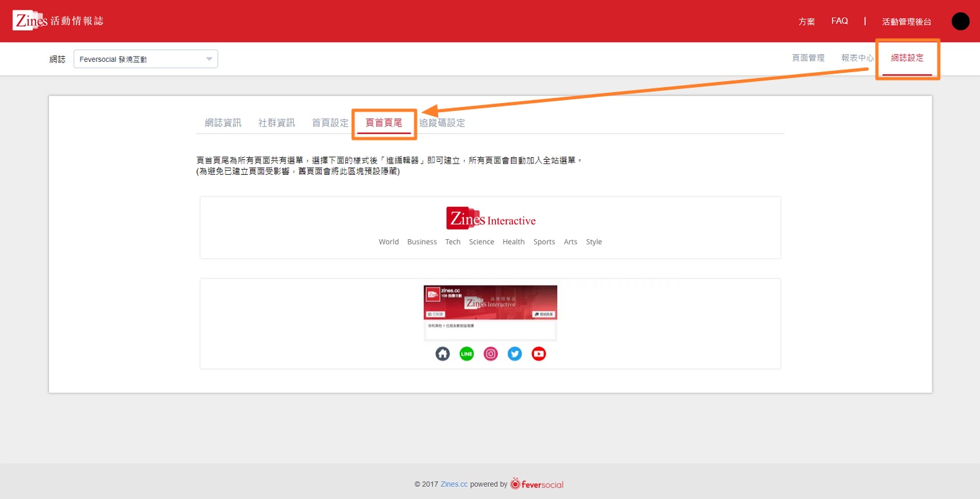The image size is (980, 499).
Task: Expand the Feversocial site dropdown
Action: [146, 59]
